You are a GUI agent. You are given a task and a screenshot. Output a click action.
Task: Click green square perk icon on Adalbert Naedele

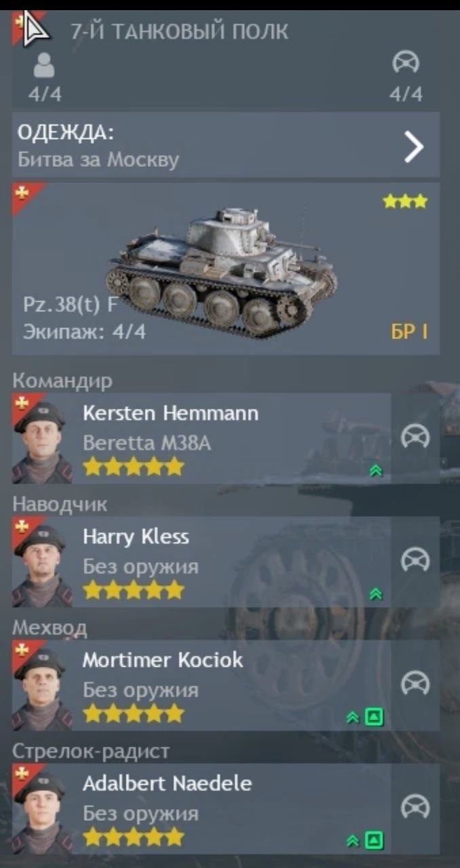tap(374, 842)
